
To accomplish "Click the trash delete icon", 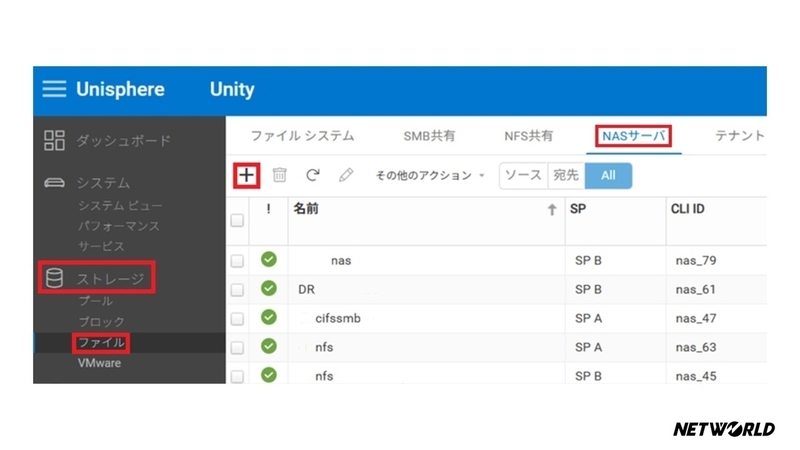I will pyautogui.click(x=280, y=175).
